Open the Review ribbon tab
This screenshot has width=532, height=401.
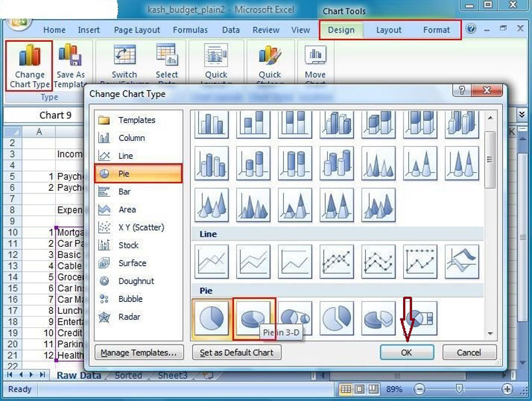(265, 30)
